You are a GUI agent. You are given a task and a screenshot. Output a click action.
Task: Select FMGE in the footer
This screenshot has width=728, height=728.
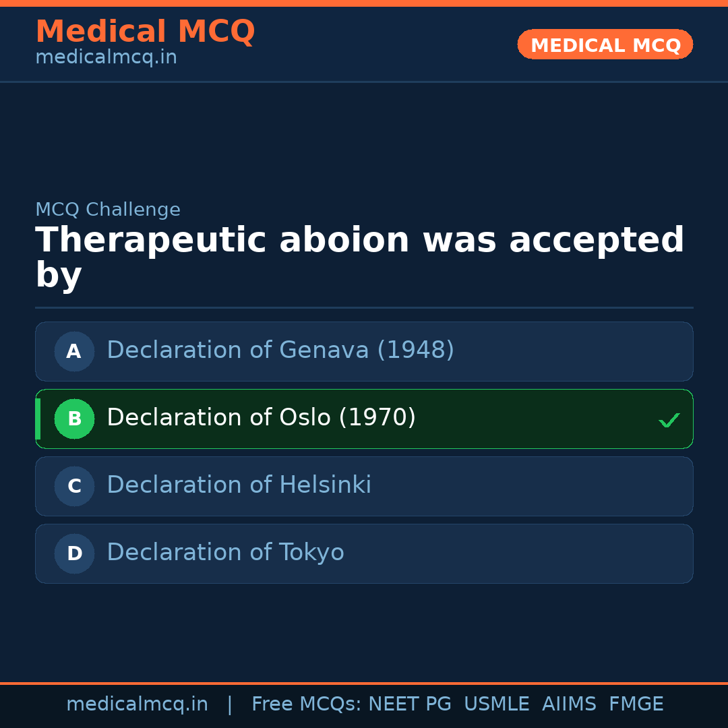tap(636, 704)
